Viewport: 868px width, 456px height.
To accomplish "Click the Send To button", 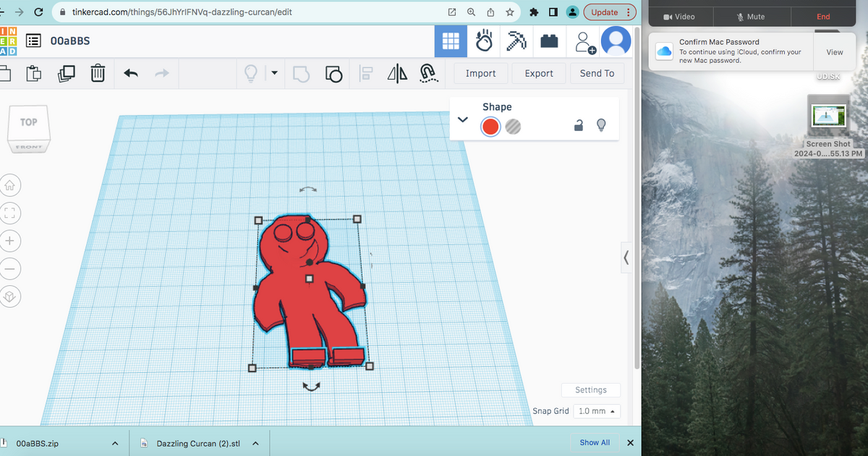I will 597,73.
